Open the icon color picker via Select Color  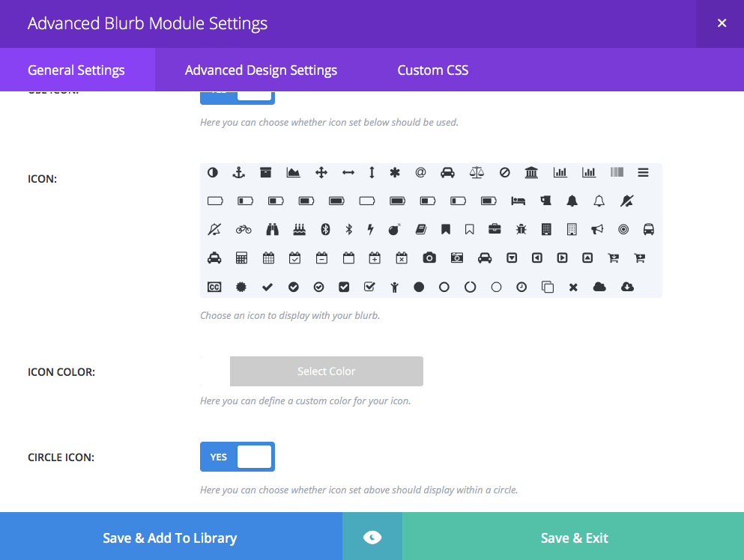326,371
